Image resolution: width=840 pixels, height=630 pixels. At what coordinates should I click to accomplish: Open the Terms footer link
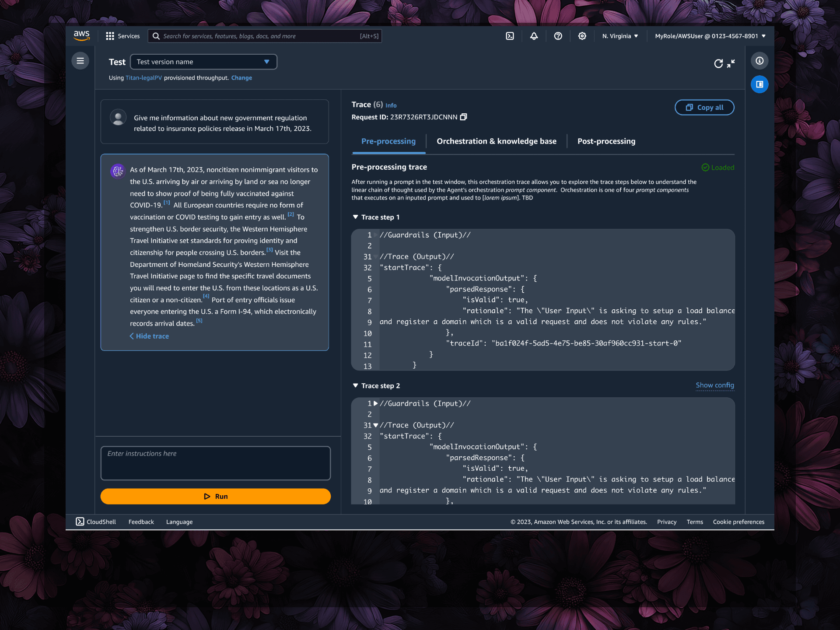695,522
